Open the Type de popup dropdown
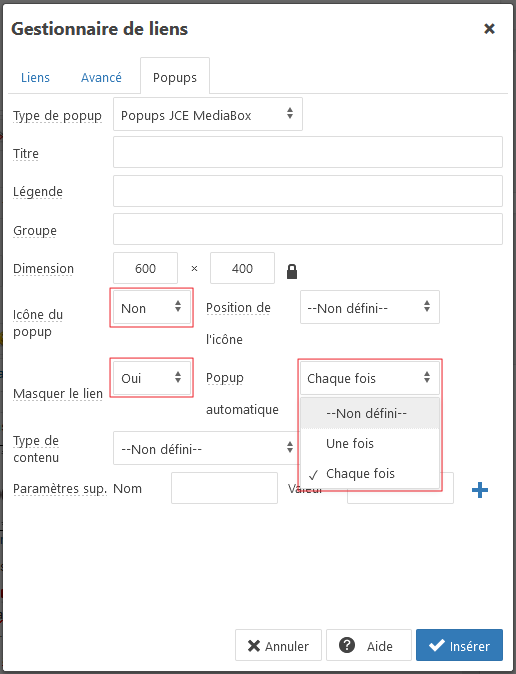The width and height of the screenshot is (516, 674). coord(208,114)
